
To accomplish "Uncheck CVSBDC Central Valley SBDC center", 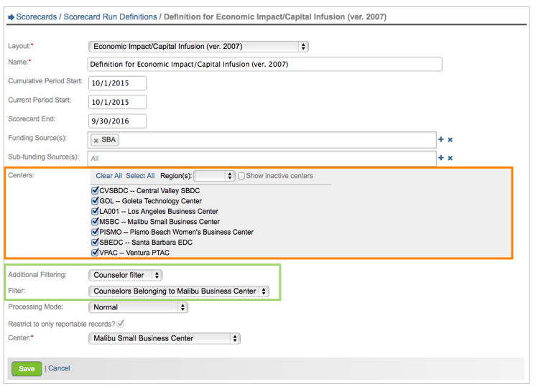I will tap(95, 191).
